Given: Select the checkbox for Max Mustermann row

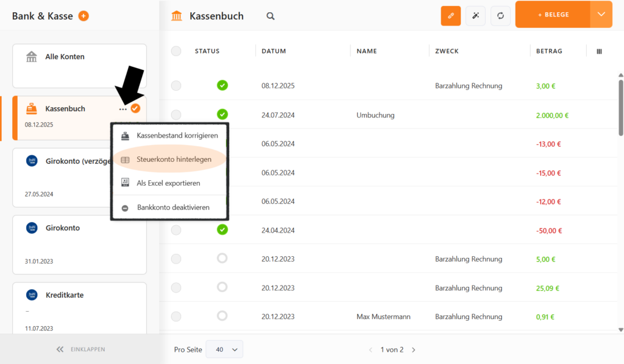Looking at the screenshot, I should (176, 317).
